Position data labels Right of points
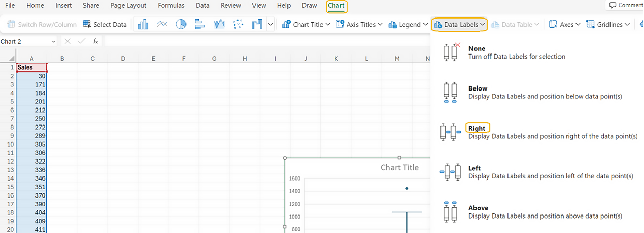Screen dimensions: 644x233 tap(477, 128)
